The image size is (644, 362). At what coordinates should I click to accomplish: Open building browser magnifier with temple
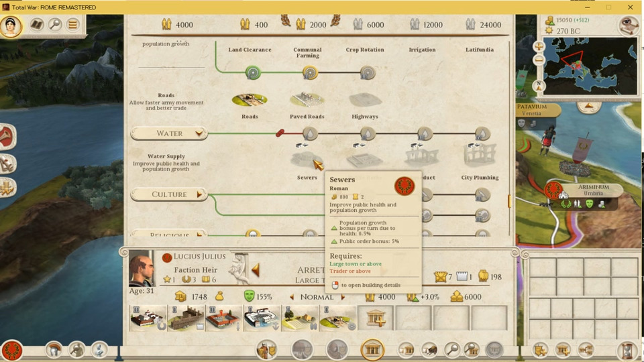[472, 350]
